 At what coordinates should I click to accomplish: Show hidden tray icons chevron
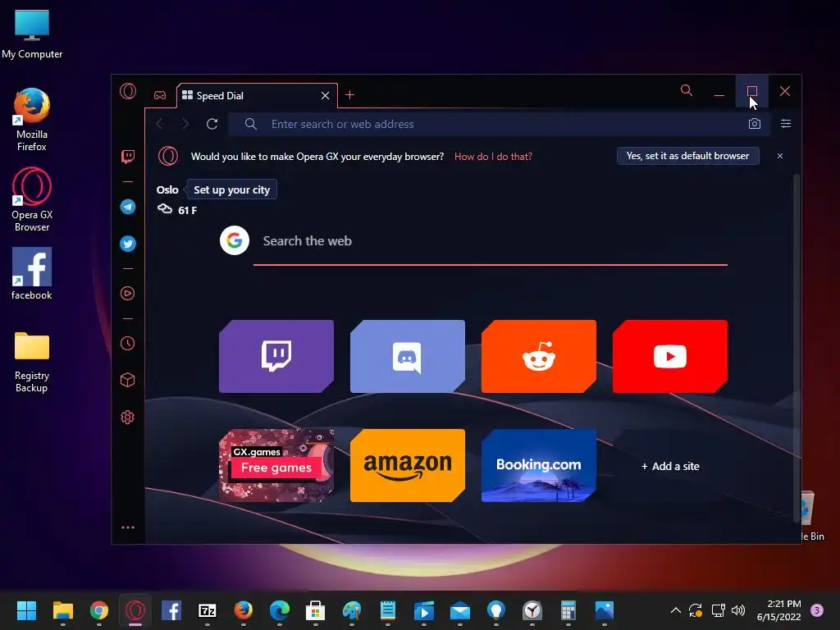(x=676, y=610)
